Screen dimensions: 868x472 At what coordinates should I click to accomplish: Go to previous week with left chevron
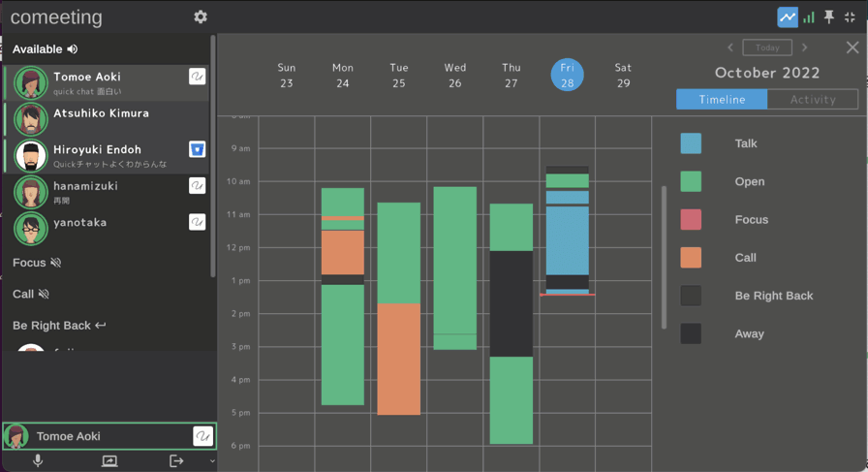pos(730,47)
